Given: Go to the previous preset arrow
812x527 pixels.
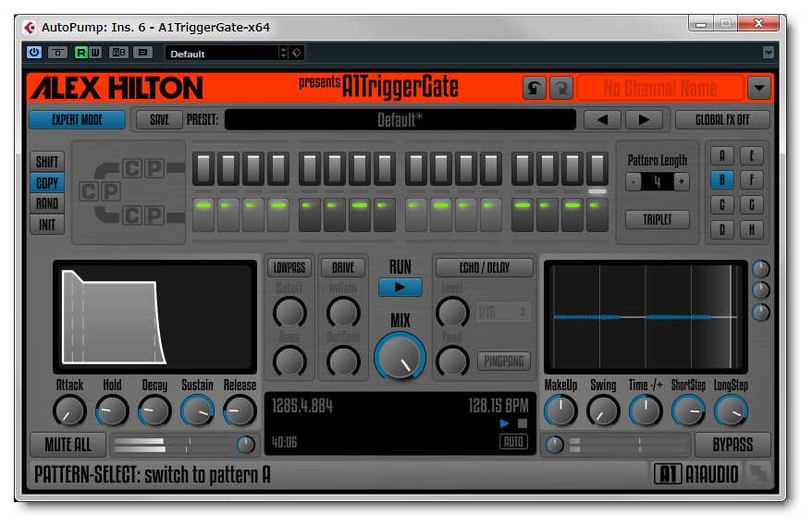Looking at the screenshot, I should (602, 120).
